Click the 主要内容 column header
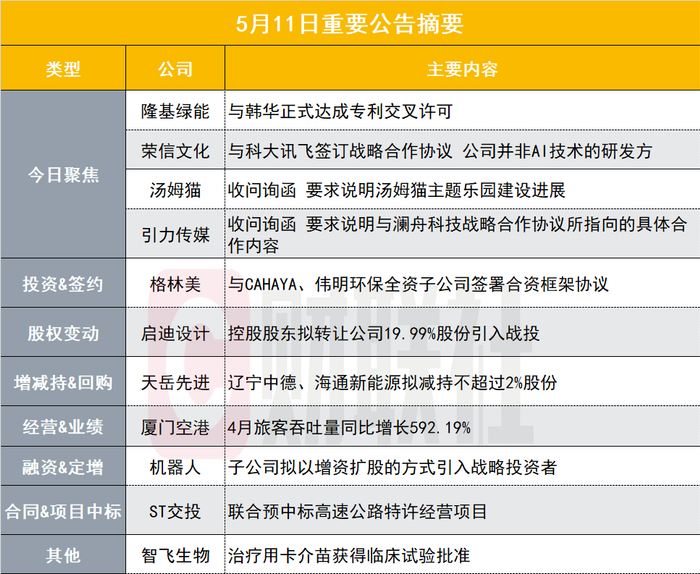Image resolution: width=700 pixels, height=574 pixels. (x=462, y=69)
